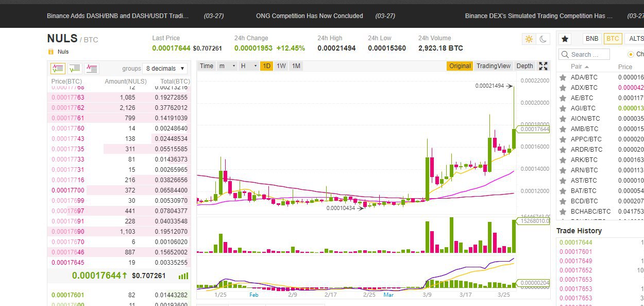Show combined order book view icon

(58, 68)
